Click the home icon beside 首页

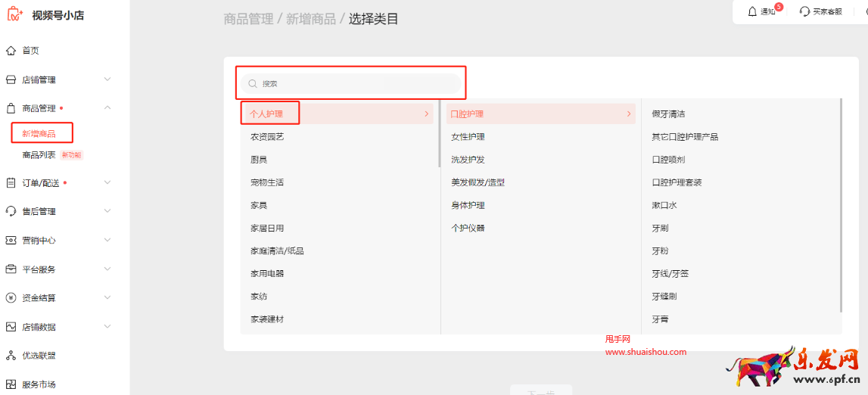point(11,51)
